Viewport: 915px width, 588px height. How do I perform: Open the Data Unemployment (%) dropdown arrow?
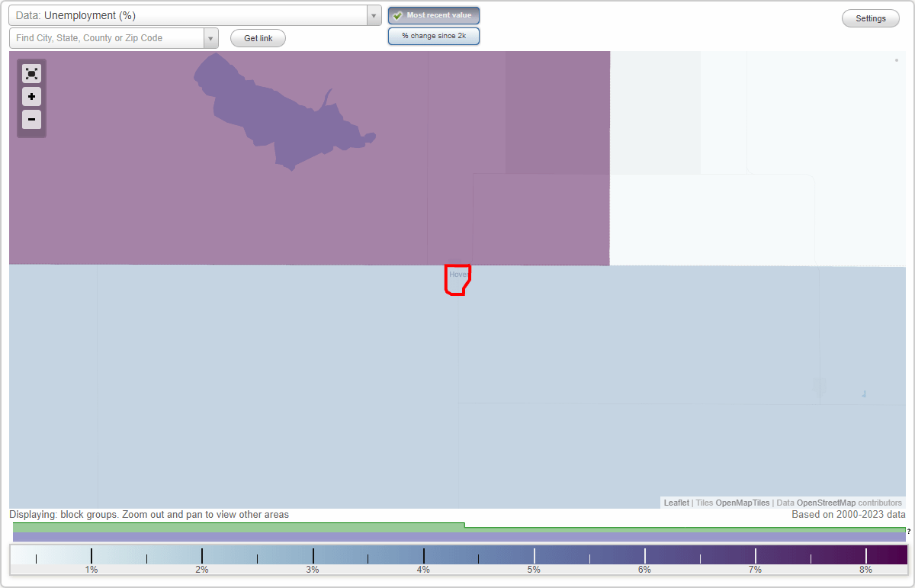[374, 15]
